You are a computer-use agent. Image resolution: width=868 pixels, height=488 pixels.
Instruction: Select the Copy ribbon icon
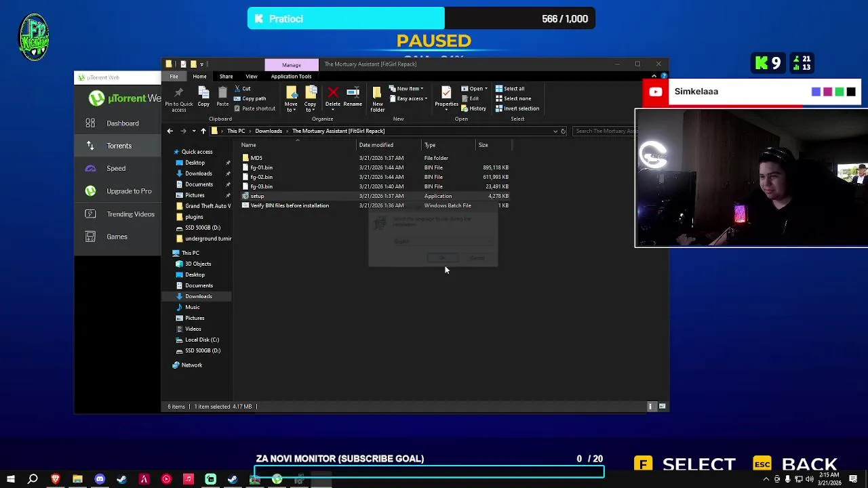tap(203, 97)
